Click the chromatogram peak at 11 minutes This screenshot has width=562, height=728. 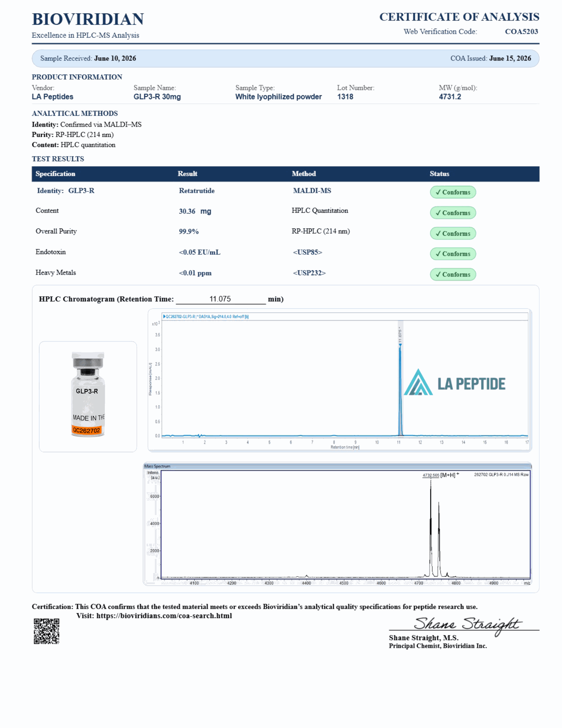[x=400, y=390]
